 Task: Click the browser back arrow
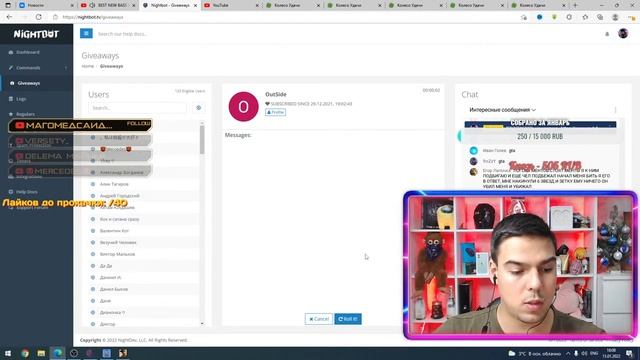[x=9, y=17]
